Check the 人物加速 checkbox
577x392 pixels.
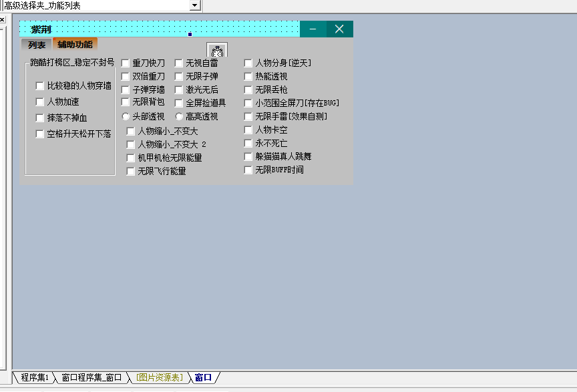click(x=40, y=102)
